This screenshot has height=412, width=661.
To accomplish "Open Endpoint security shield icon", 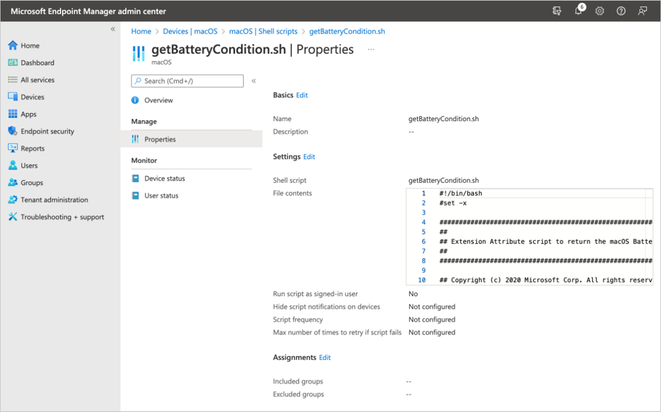I will click(x=13, y=131).
